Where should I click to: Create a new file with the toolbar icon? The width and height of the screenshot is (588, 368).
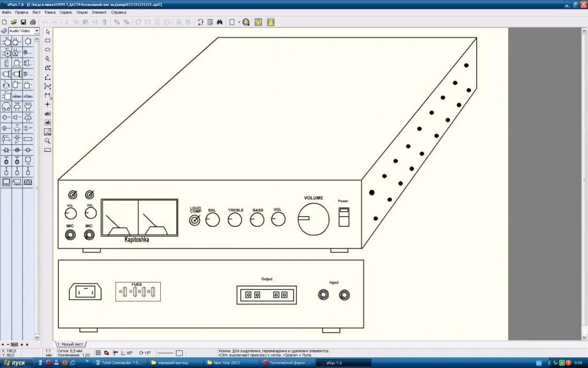[x=4, y=22]
